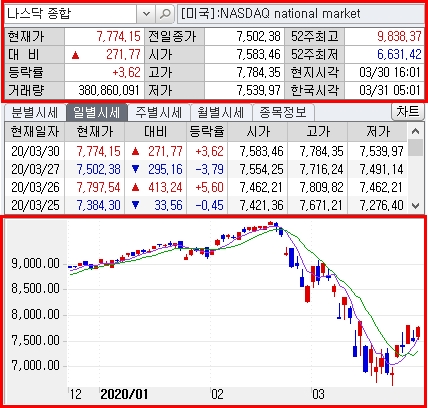
Task: Click the red up triangle in 대비 field
Action: 76,55
